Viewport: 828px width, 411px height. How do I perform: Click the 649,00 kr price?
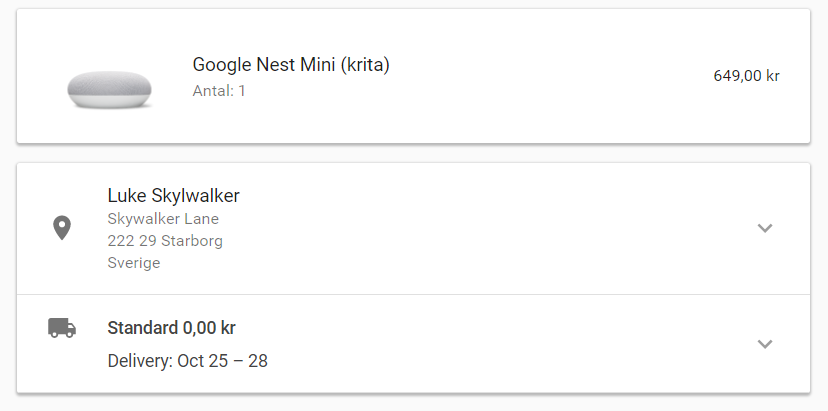click(746, 76)
